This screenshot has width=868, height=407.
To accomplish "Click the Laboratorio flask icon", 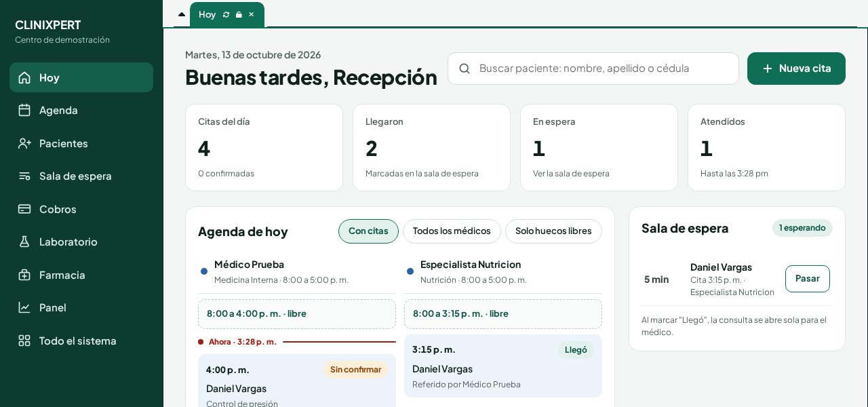I will (x=24, y=241).
